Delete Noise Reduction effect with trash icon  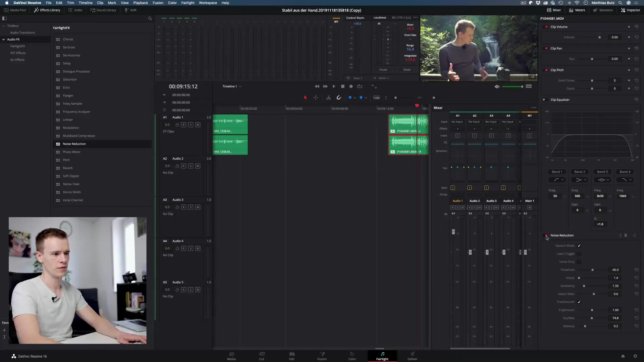pyautogui.click(x=626, y=235)
